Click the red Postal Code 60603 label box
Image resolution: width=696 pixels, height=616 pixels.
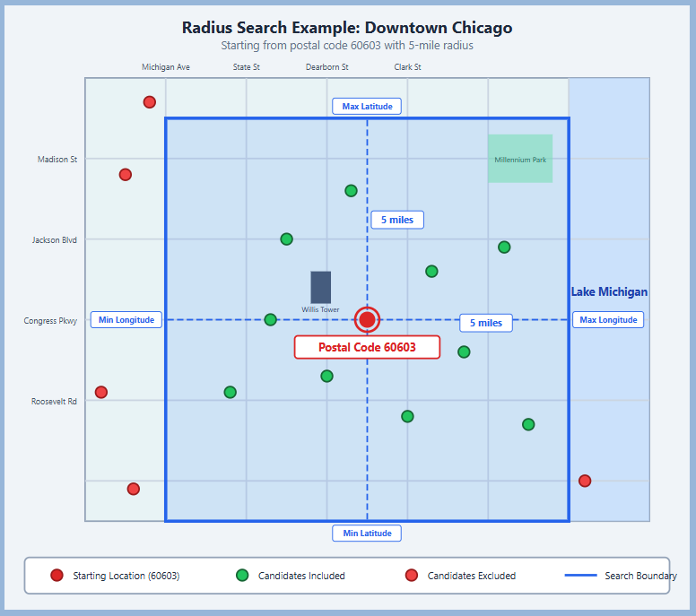coord(367,347)
